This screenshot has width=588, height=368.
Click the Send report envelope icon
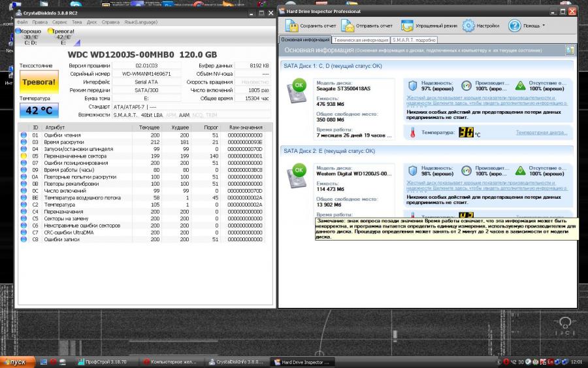coord(348,25)
